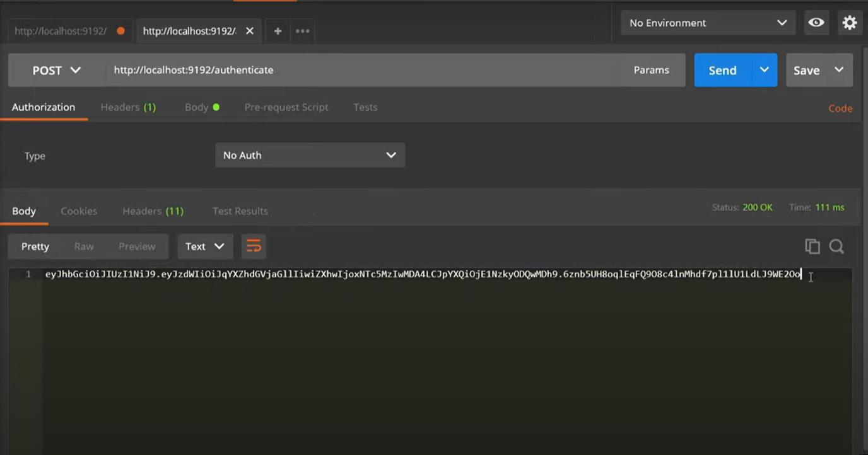Switch response view to Preview
Viewport: 868px width, 455px height.
click(x=137, y=246)
